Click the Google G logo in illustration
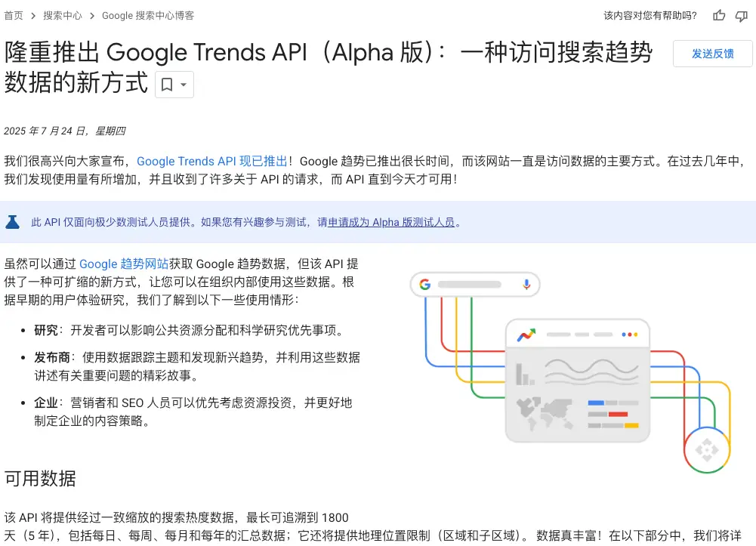 click(x=424, y=284)
